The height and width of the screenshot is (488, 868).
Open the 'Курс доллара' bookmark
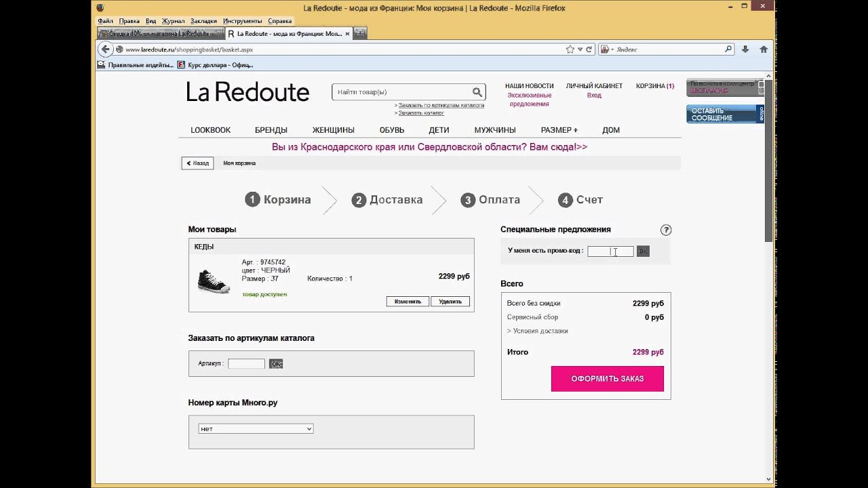[216, 65]
